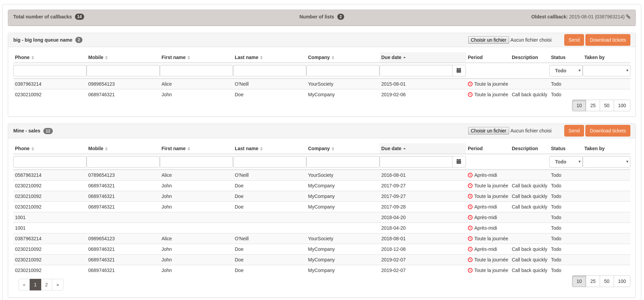Open Status Todo dropdown in big queue table

tap(566, 71)
